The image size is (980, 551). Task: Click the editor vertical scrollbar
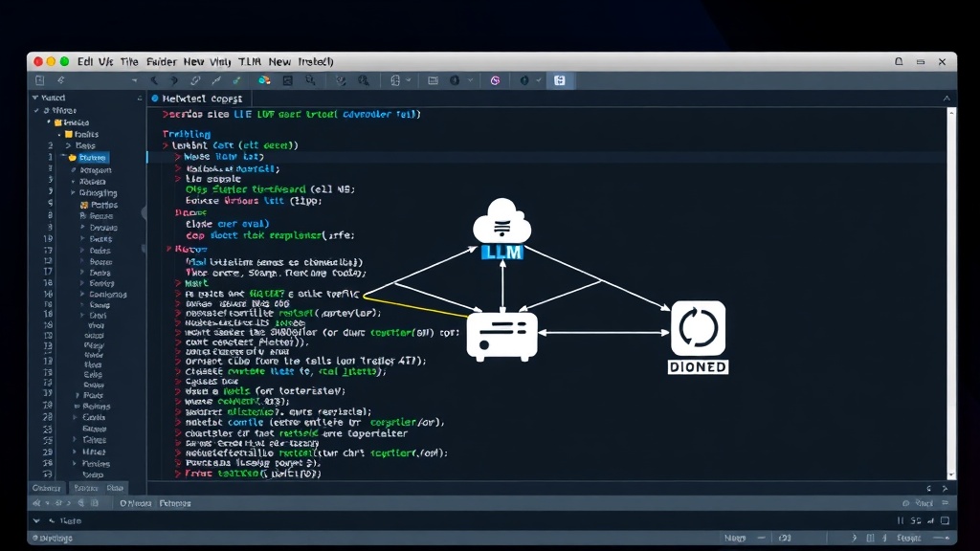point(951,294)
